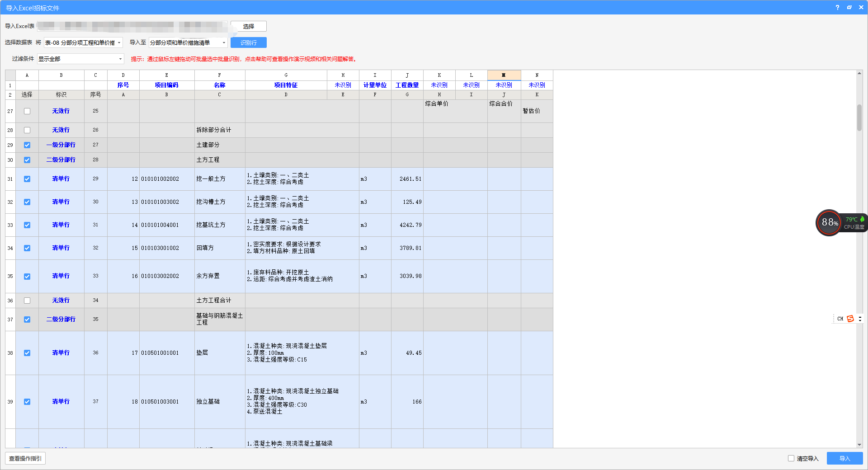Click the 未识别 header in column H
The image size is (868, 470).
(343, 85)
